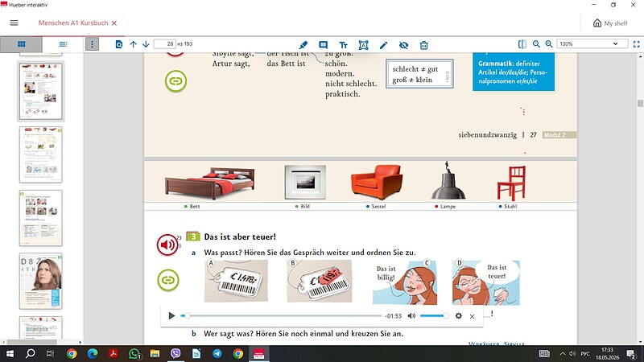Open the bedroom furniture page thumbnail

tap(41, 91)
